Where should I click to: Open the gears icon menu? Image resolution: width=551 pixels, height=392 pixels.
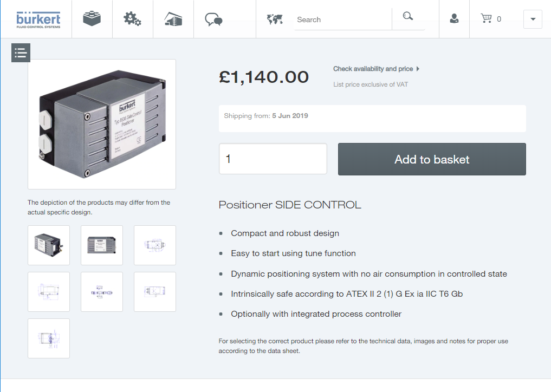pos(132,18)
